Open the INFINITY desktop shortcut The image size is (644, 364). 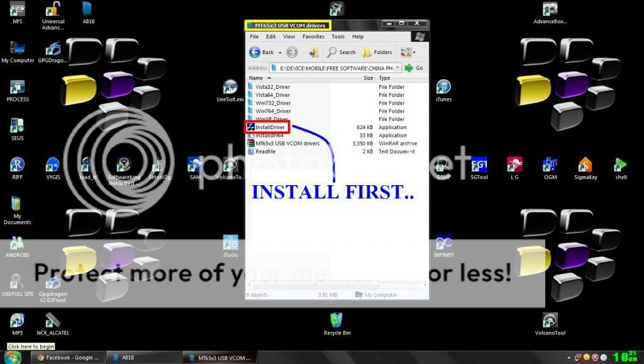(443, 246)
